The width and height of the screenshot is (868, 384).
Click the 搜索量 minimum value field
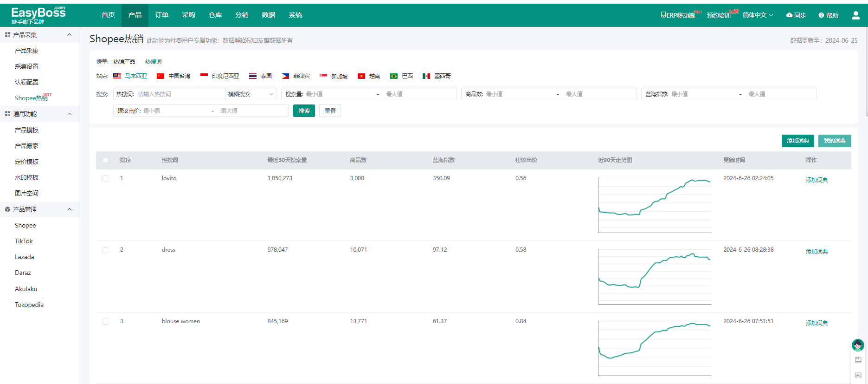point(339,94)
